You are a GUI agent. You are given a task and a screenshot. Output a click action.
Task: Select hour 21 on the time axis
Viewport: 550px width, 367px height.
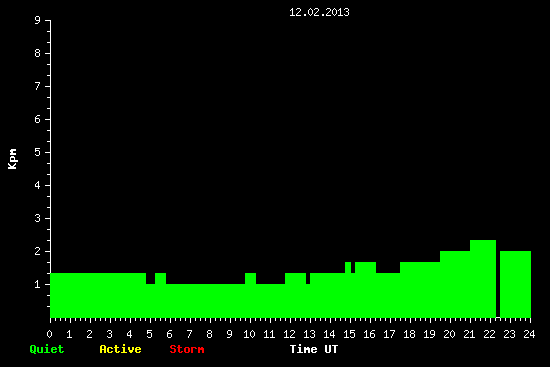click(x=469, y=334)
